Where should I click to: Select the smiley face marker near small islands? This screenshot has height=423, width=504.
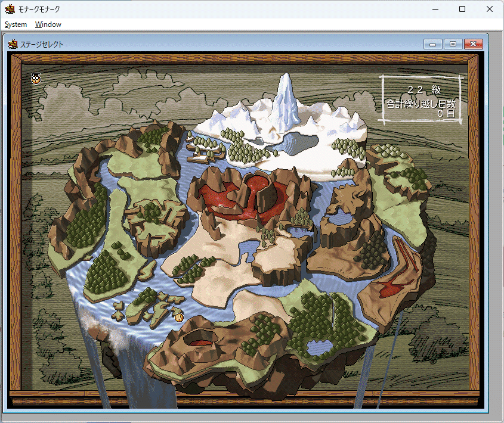pyautogui.click(x=179, y=318)
